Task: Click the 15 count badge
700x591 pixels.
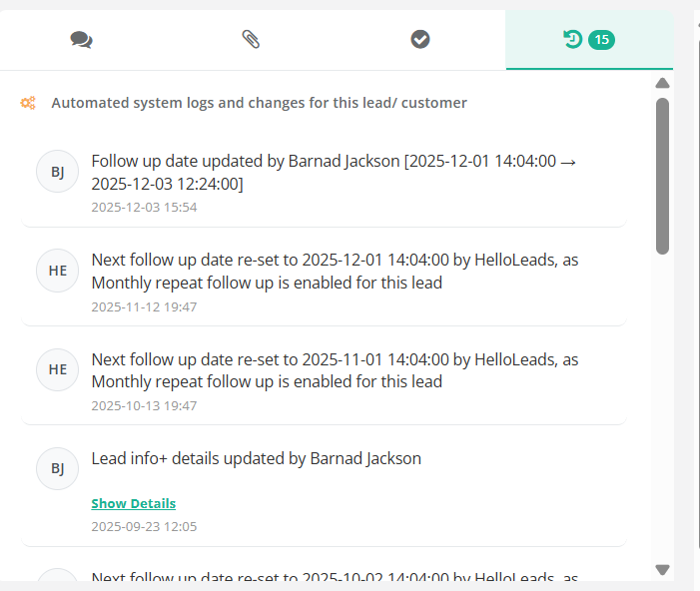Action: coord(601,40)
